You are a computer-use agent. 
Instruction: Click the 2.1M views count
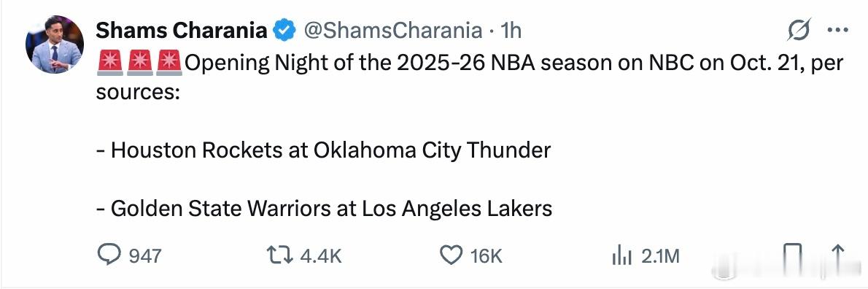point(660,255)
